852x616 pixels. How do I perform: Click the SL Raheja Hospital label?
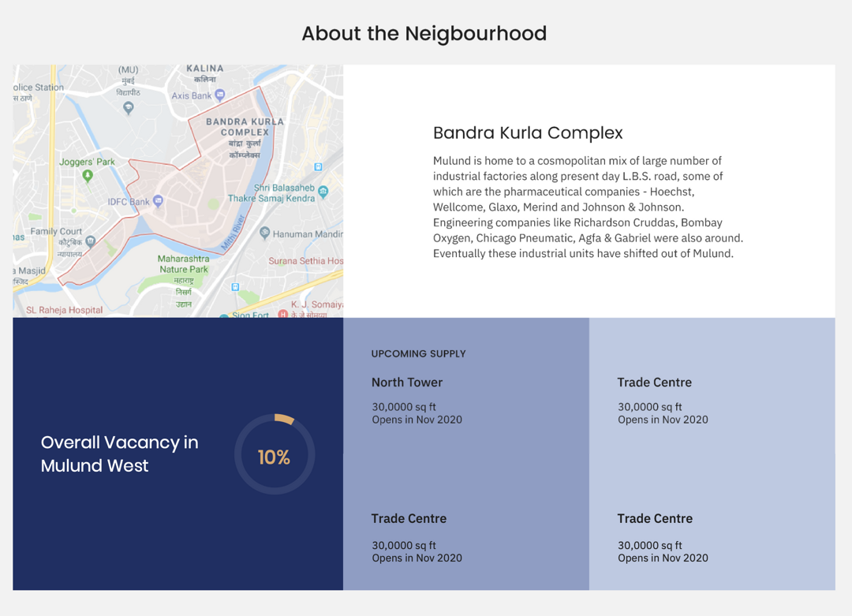[64, 310]
